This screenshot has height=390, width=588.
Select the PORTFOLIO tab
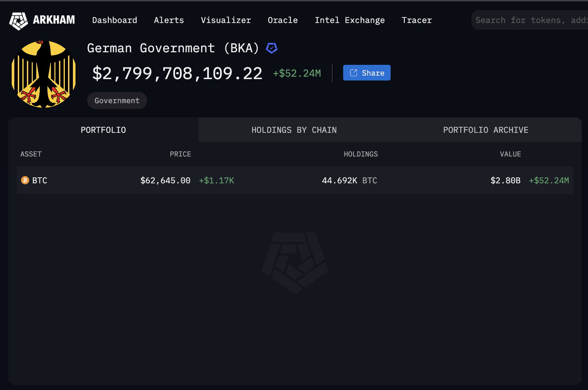(x=103, y=130)
